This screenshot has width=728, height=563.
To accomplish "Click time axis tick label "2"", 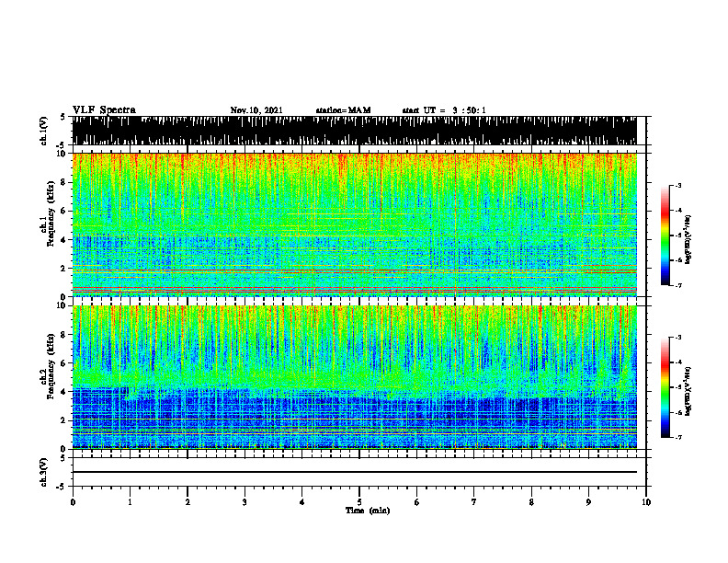I will click(188, 502).
